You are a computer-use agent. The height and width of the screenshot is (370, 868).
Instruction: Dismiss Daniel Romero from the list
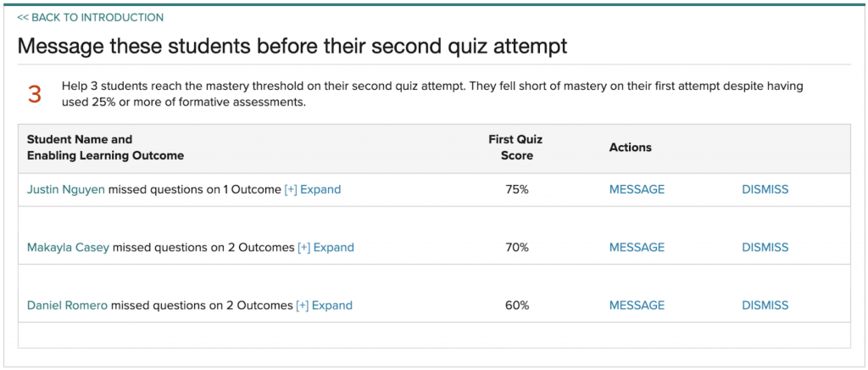(765, 306)
